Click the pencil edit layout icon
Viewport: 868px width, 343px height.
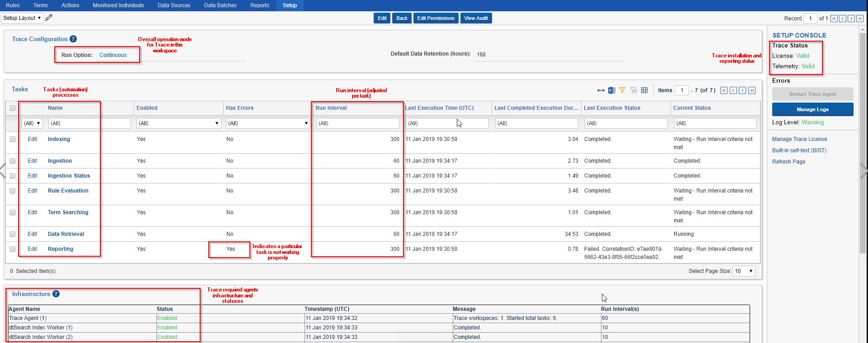[49, 18]
